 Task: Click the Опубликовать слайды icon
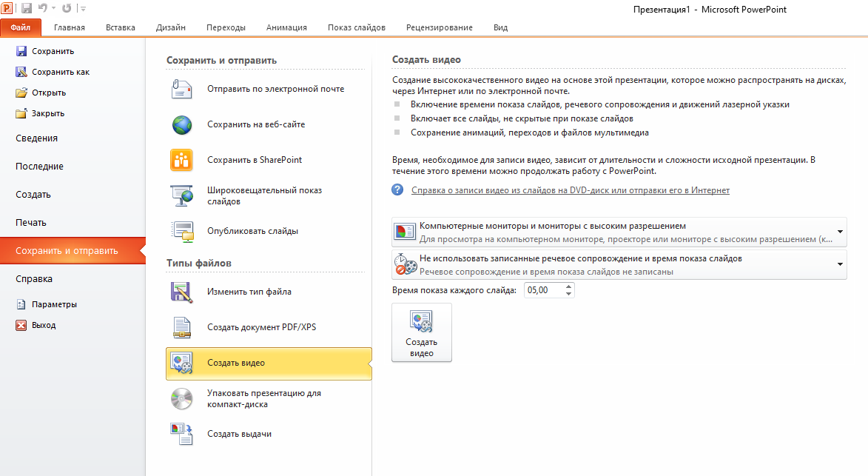[182, 232]
